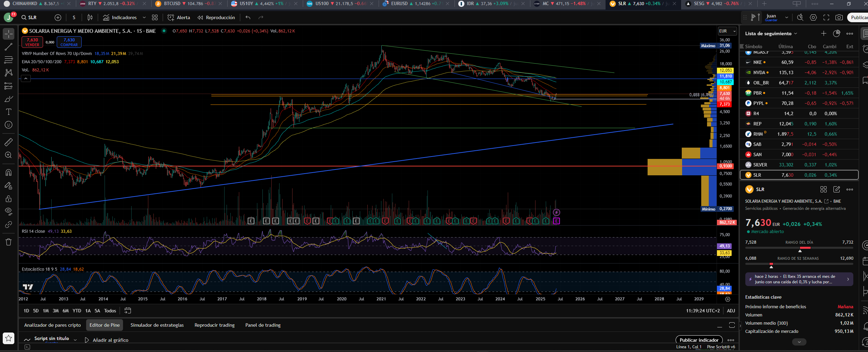
Task: Switch to the Simulador de estrategias tab
Action: coord(157,325)
